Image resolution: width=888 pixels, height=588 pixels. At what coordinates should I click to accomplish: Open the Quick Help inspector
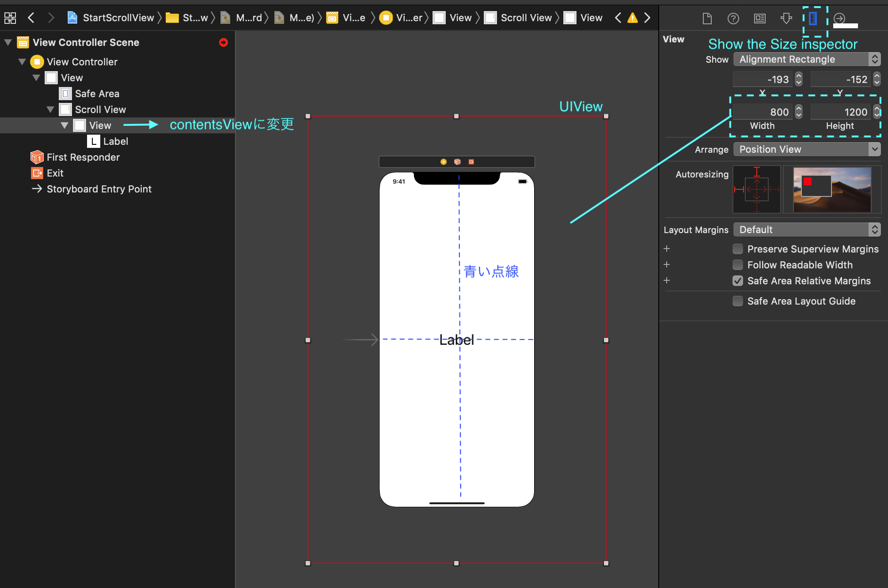click(733, 19)
